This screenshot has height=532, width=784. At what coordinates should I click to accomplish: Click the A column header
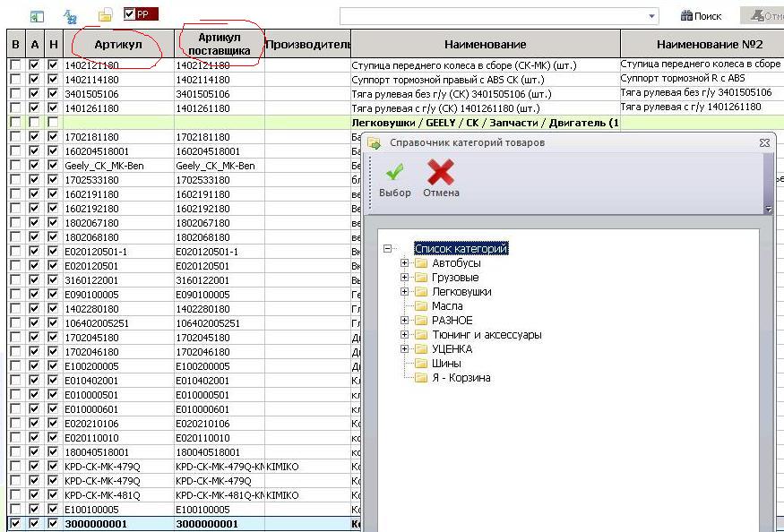click(34, 44)
